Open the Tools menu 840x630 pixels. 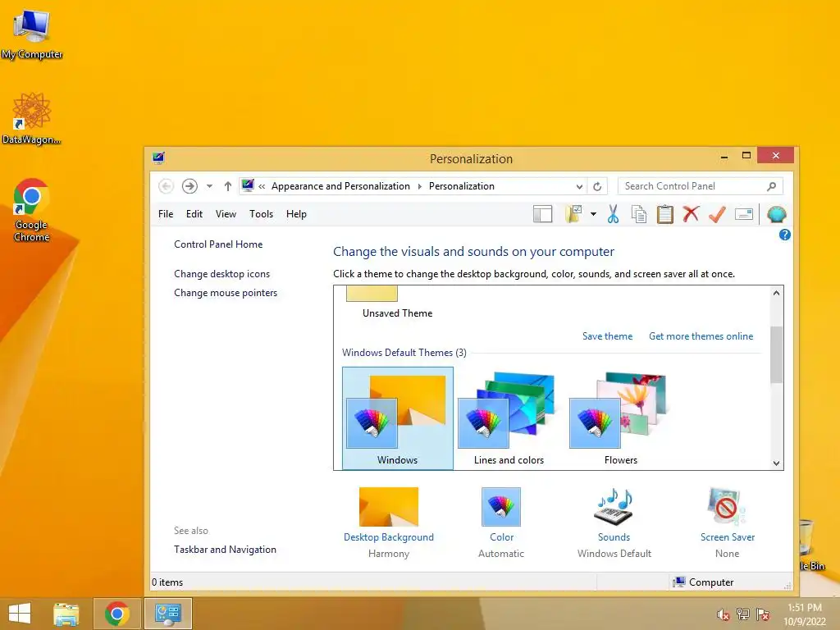click(261, 214)
